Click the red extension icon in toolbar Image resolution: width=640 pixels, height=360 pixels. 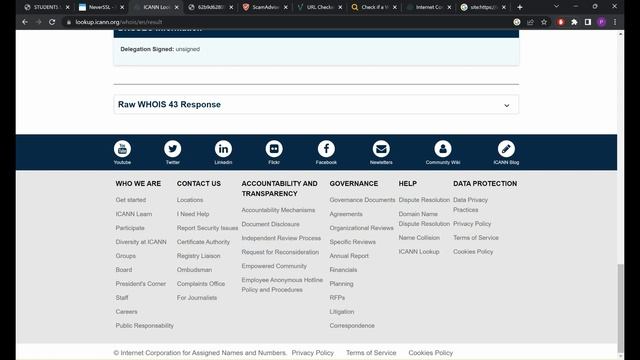tap(561, 22)
